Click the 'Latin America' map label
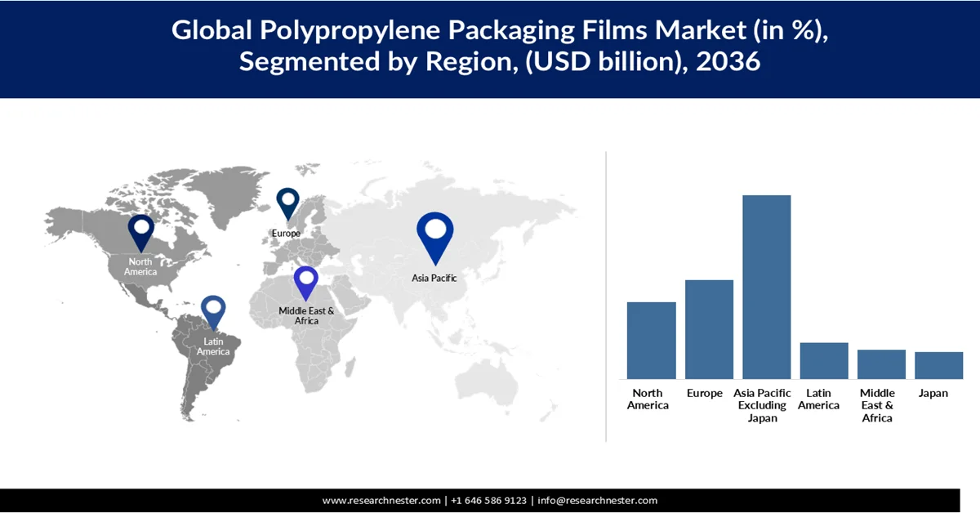 213,346
